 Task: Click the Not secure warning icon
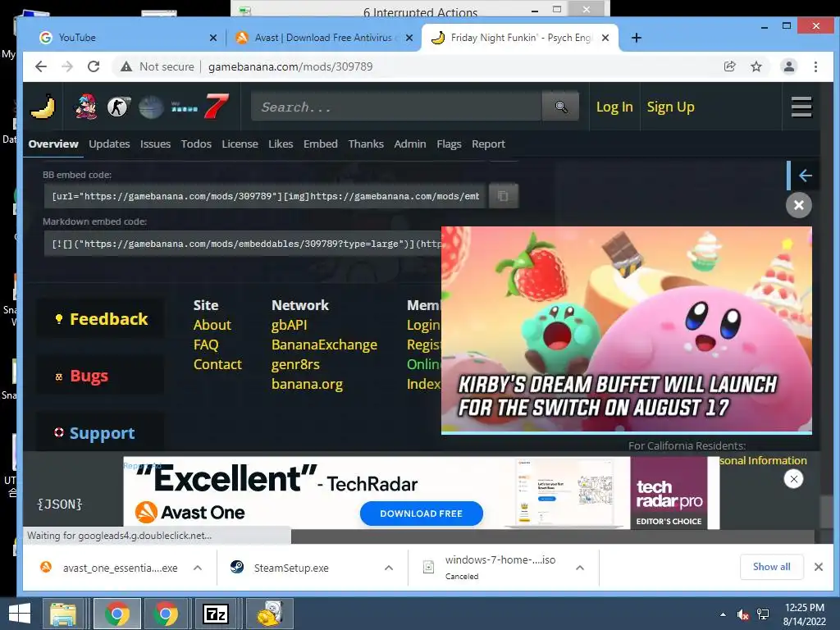click(126, 66)
